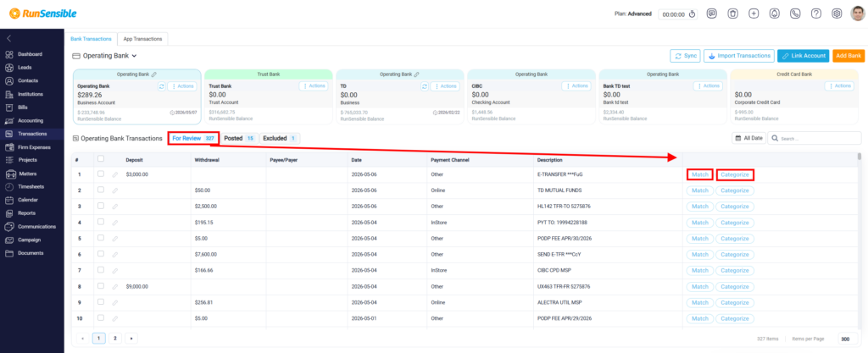The height and width of the screenshot is (353, 868).
Task: Open the help question mark icon
Action: [x=816, y=14]
